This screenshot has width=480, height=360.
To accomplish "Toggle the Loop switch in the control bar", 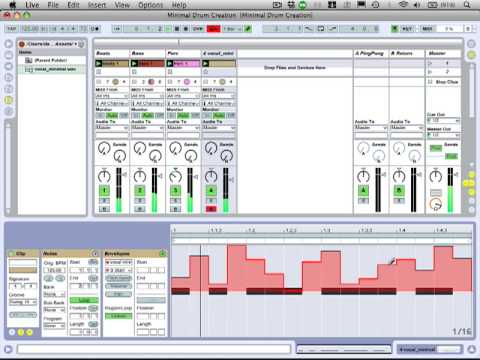I will click(x=321, y=29).
